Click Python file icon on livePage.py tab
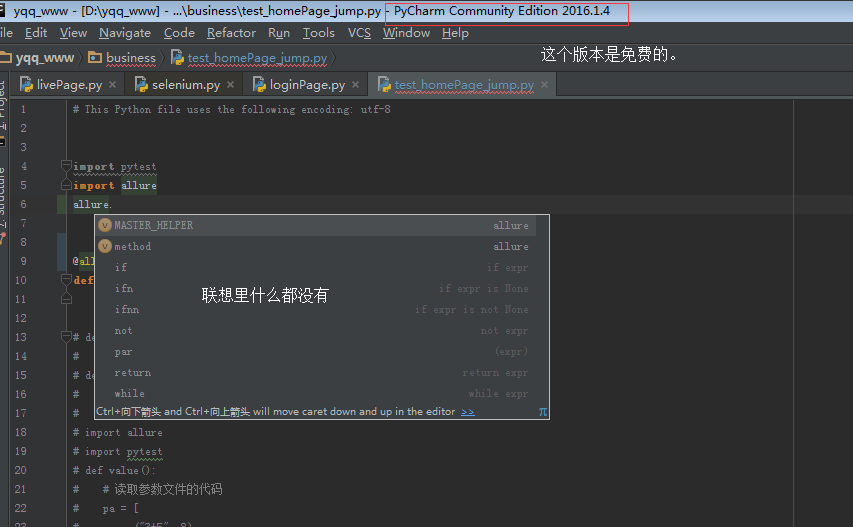This screenshot has width=853, height=527. coord(26,84)
